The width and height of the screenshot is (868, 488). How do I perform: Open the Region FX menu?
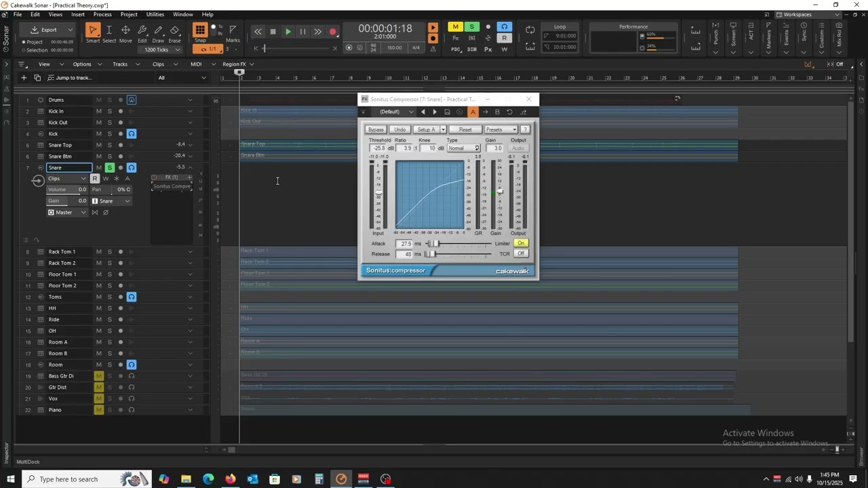(x=235, y=64)
